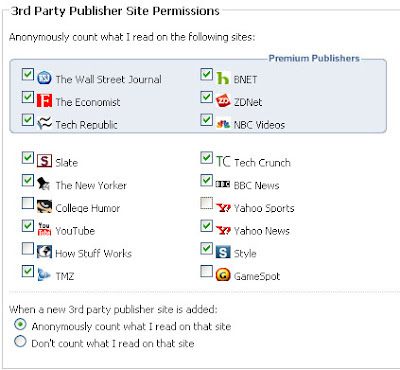Image resolution: width=400 pixels, height=370 pixels.
Task: Click the NBC Videos peacock icon
Action: [223, 124]
